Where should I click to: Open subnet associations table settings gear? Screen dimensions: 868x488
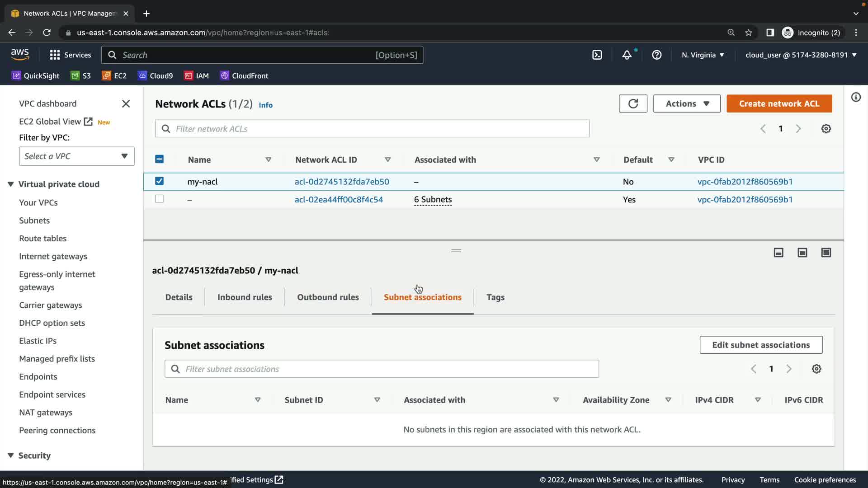tap(816, 369)
